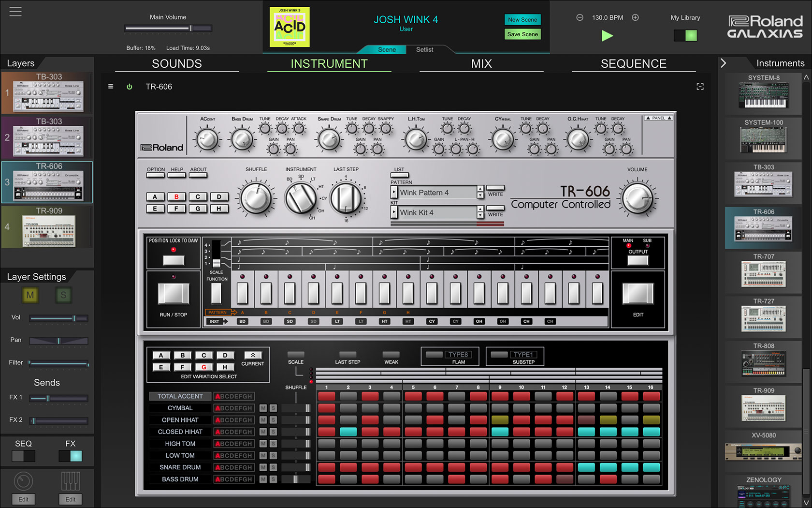Click the New Scene button
Image resolution: width=812 pixels, height=508 pixels.
pos(522,20)
